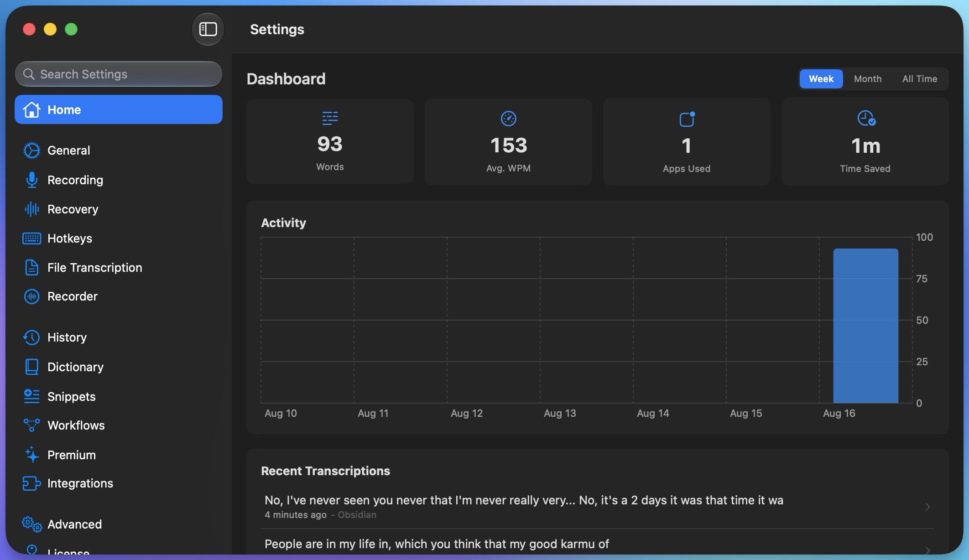The image size is (969, 560).
Task: Select the Recorder circular waveform icon
Action: [x=31, y=296]
